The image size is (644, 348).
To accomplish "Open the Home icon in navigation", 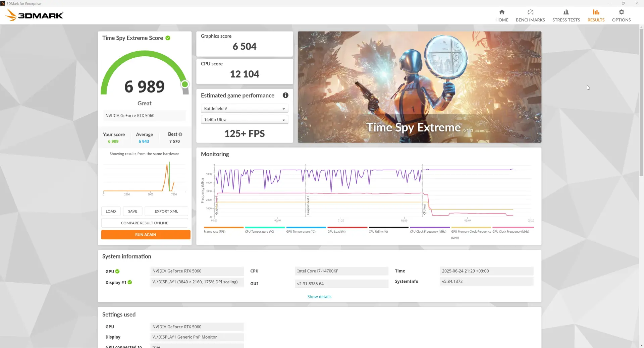I will pos(502,12).
